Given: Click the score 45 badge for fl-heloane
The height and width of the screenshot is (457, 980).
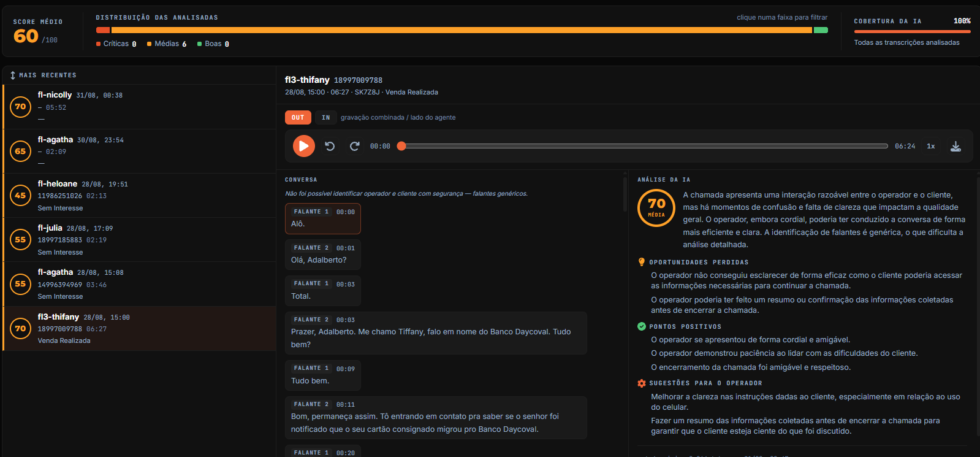Looking at the screenshot, I should point(20,196).
